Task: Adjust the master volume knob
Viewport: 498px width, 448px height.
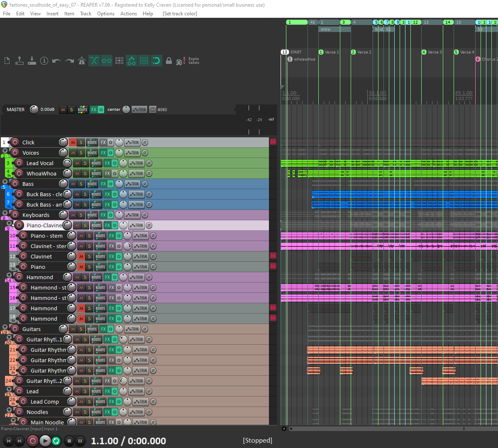Action: point(34,110)
